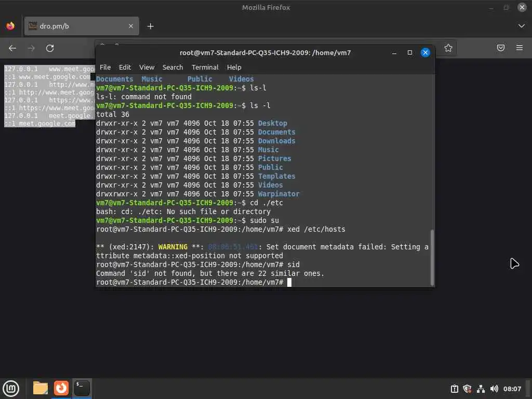Click the Pictures directory entry in terminal
Screen dimensions: 532x399
274,158
